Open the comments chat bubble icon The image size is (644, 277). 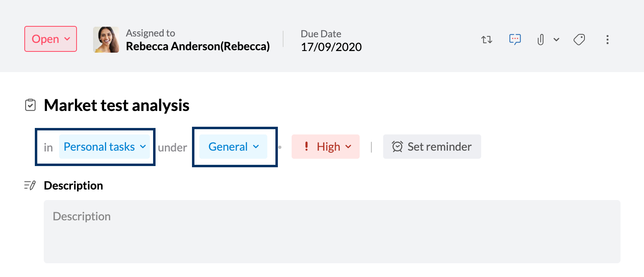click(x=515, y=39)
